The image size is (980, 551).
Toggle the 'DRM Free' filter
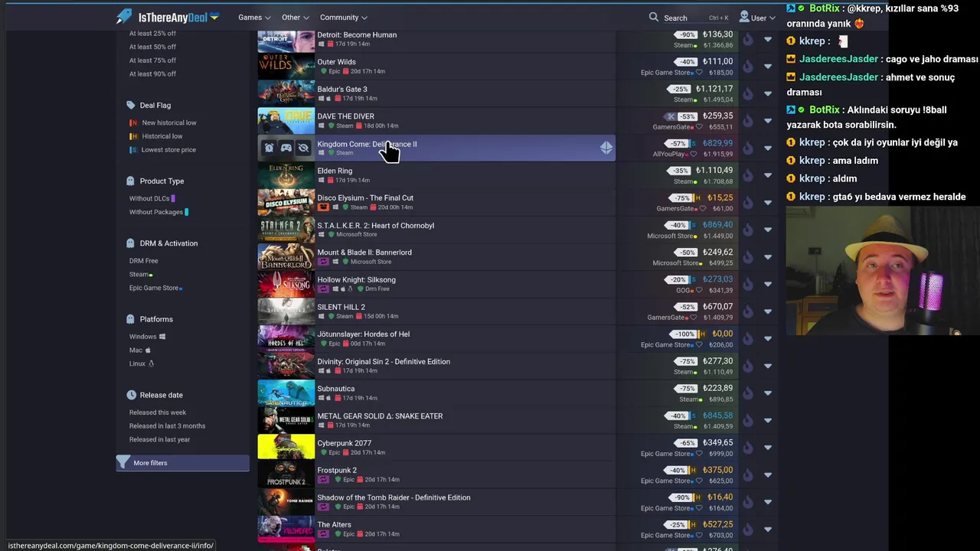[x=144, y=261]
